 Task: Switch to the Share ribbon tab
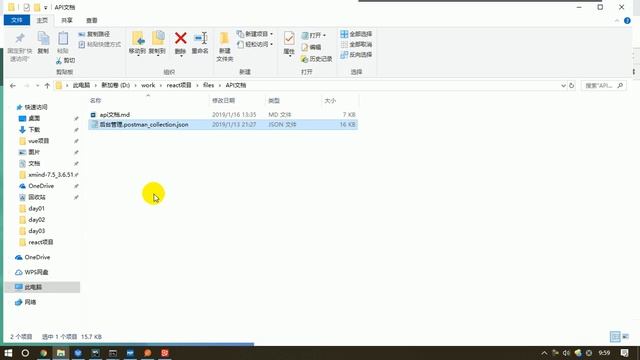(67, 20)
